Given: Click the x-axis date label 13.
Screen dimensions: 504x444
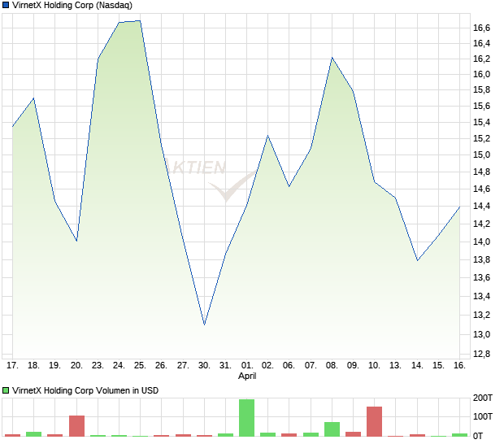Looking at the screenshot, I should tap(395, 365).
